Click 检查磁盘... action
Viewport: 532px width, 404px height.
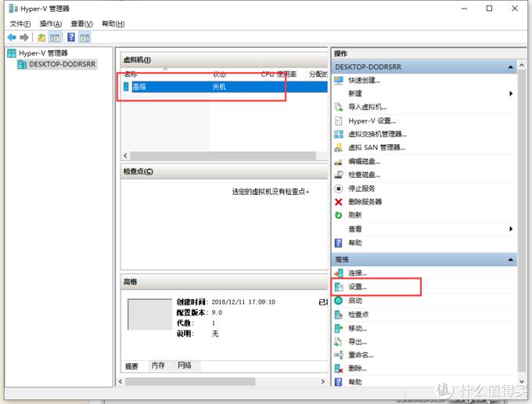[364, 175]
